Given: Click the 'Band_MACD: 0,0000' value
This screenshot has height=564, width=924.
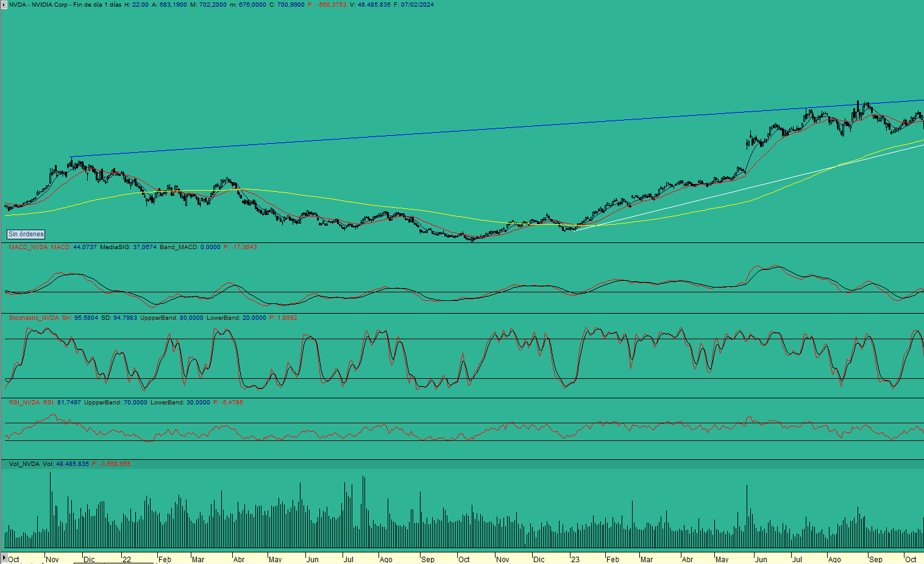Looking at the screenshot, I should (x=190, y=247).
